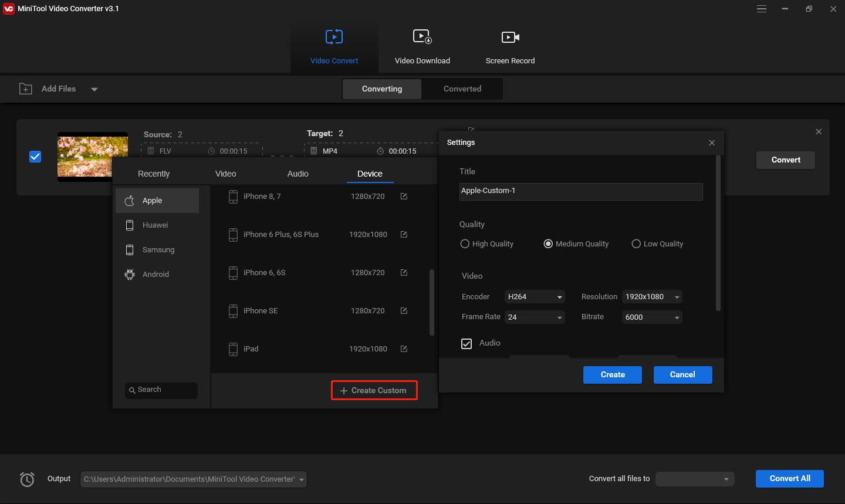This screenshot has height=504, width=845.
Task: Click the Settings dialog scrollbar
Action: point(718,233)
